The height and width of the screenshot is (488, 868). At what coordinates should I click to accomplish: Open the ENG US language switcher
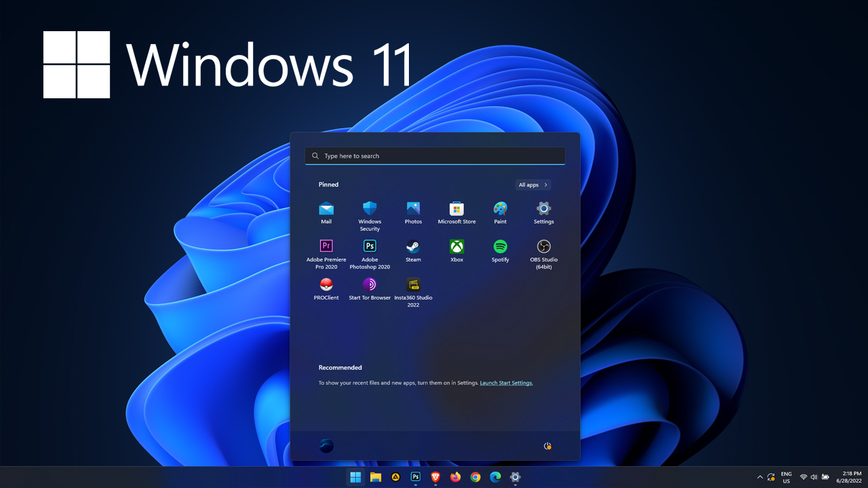coord(786,477)
